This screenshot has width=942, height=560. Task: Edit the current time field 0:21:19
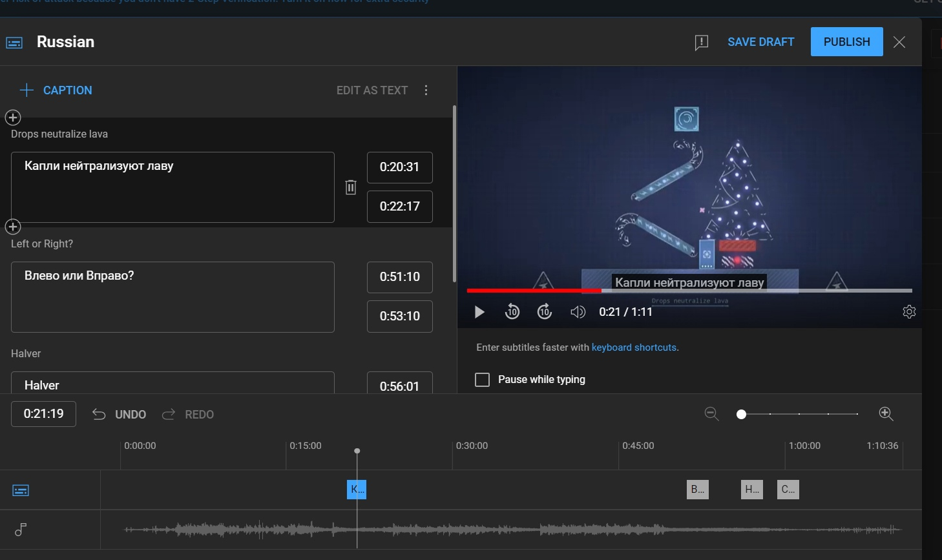pos(44,414)
